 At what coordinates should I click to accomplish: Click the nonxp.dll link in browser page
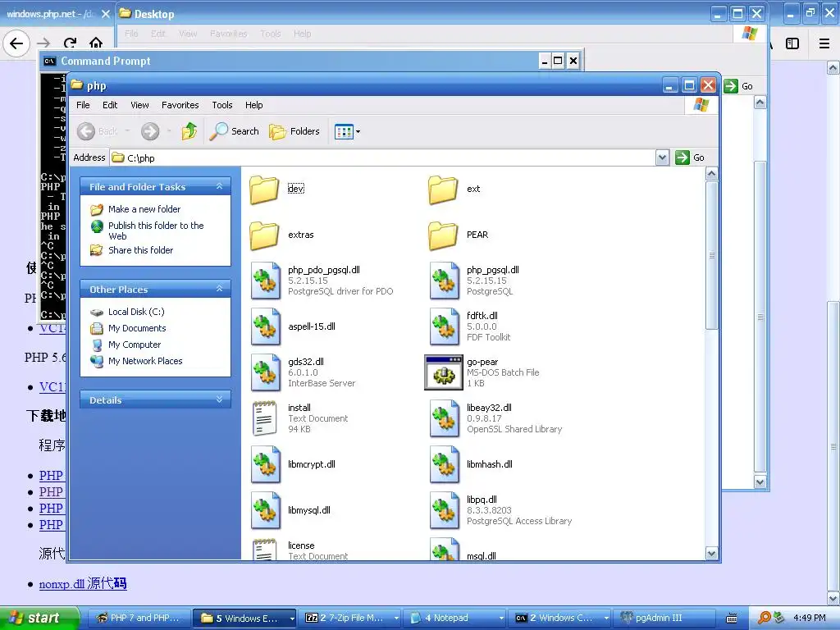[83, 583]
